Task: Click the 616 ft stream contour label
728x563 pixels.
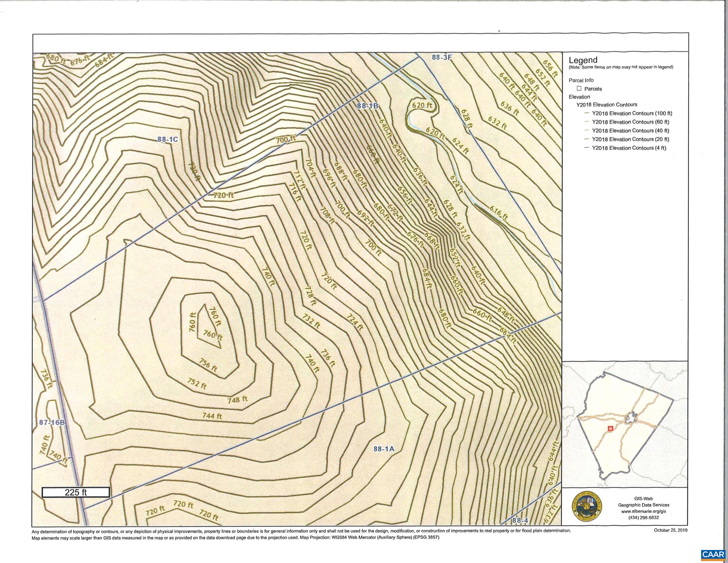Action: coord(499,213)
